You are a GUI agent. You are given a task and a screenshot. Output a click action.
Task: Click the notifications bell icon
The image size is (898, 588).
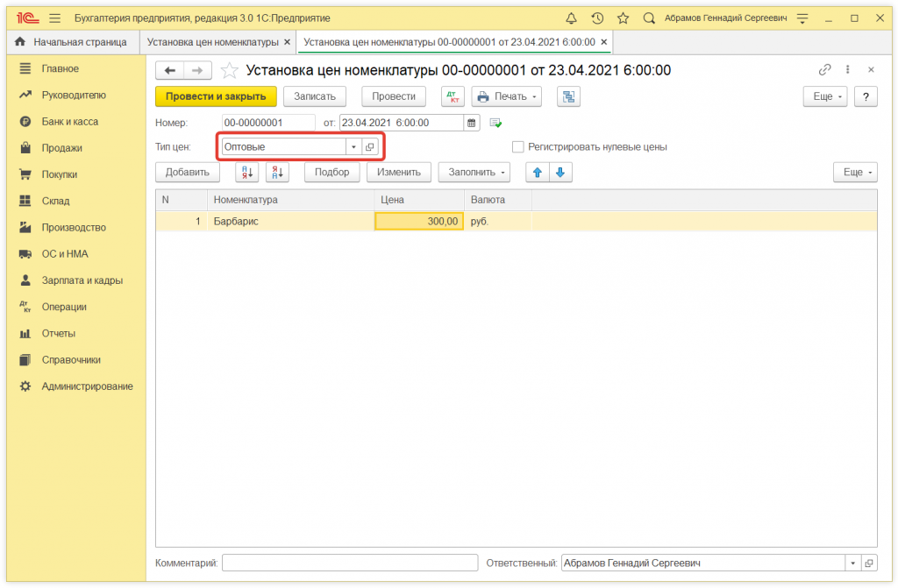[572, 18]
